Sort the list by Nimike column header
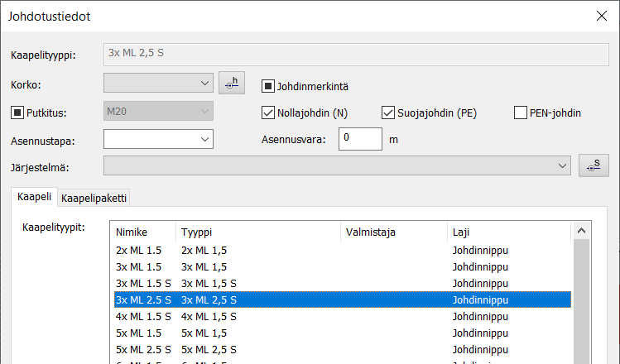620x364 pixels. click(x=143, y=232)
